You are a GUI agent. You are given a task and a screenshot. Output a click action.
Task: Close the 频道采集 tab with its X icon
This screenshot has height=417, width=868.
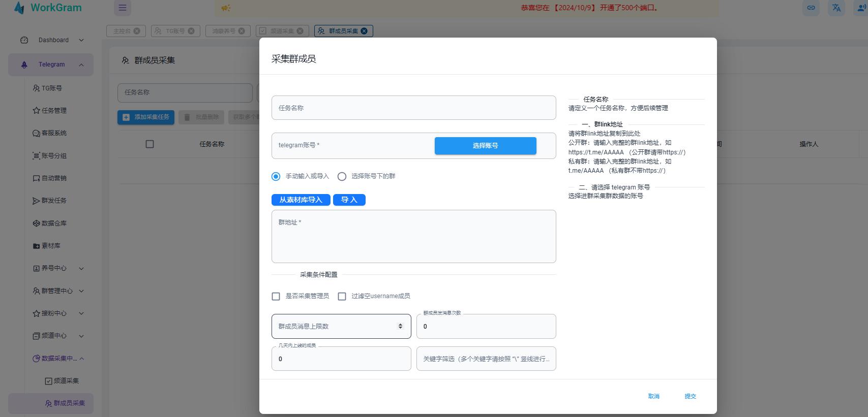[300, 31]
